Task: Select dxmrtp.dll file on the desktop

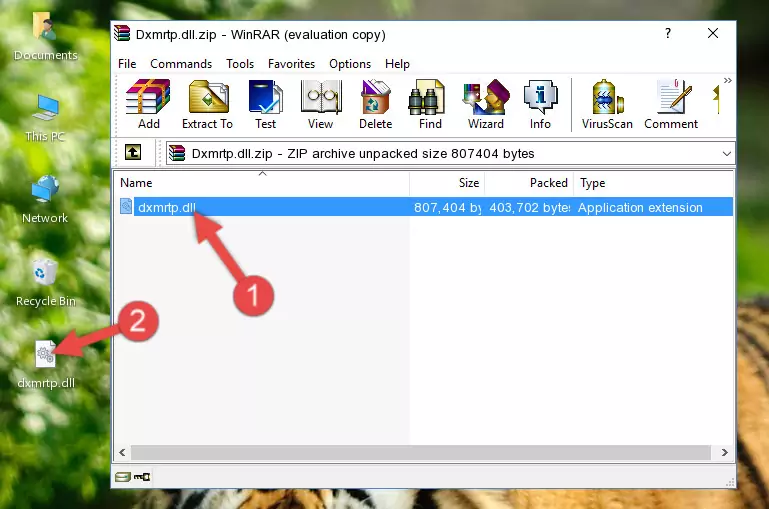Action: (46, 365)
